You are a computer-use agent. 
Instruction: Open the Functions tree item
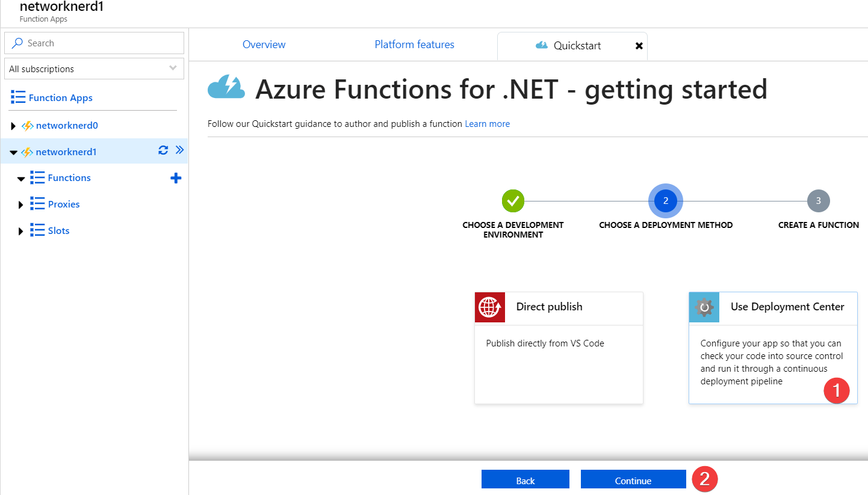[x=69, y=177]
